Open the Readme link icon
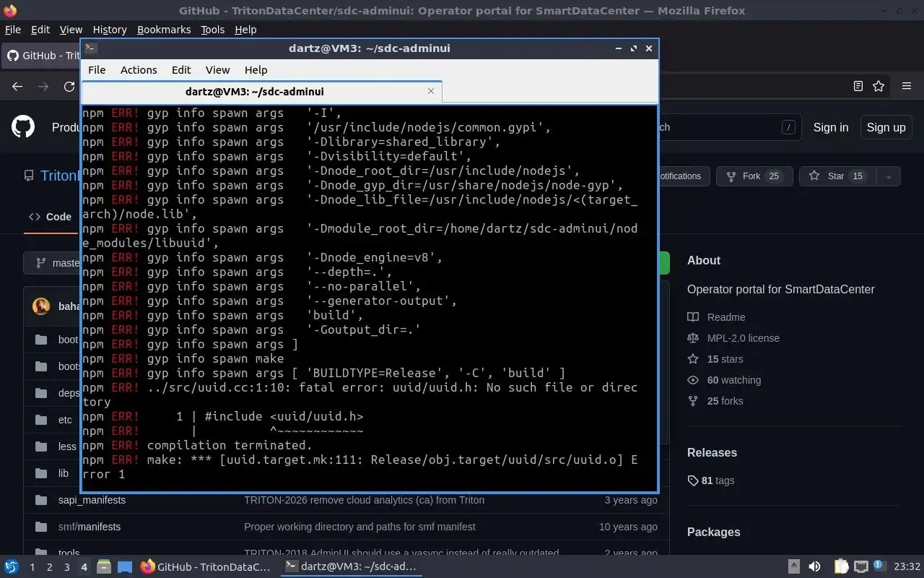 (693, 317)
